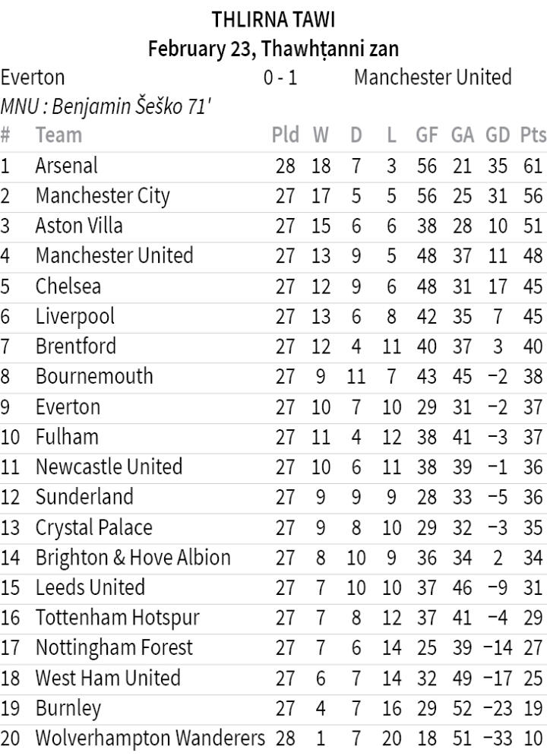The image size is (547, 756).
Task: Click the Pld column header
Action: [285, 135]
